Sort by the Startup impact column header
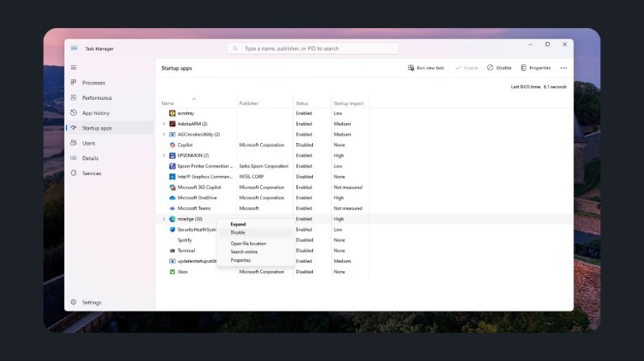Image resolution: width=644 pixels, height=361 pixels. click(348, 103)
